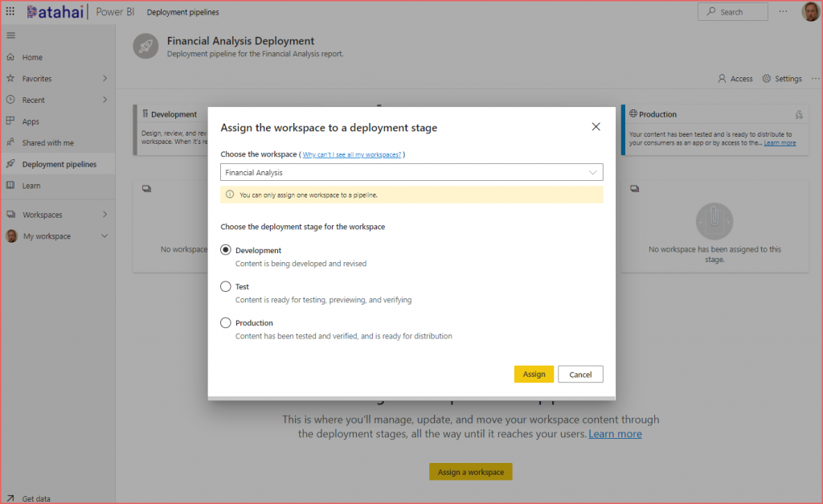Click the Deployment pipelines breadcrumb in header
823x504 pixels.
[x=182, y=12]
